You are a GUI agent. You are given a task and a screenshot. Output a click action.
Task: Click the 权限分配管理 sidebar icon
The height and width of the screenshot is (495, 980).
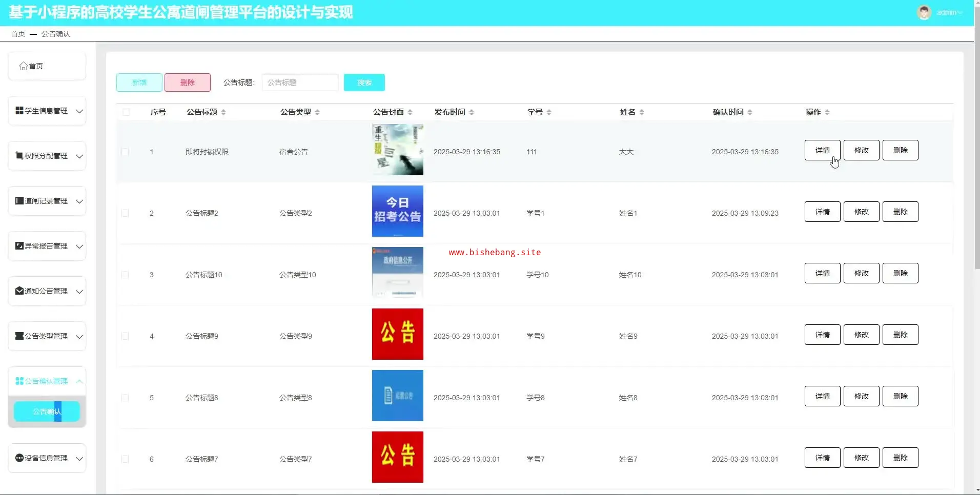pyautogui.click(x=19, y=156)
